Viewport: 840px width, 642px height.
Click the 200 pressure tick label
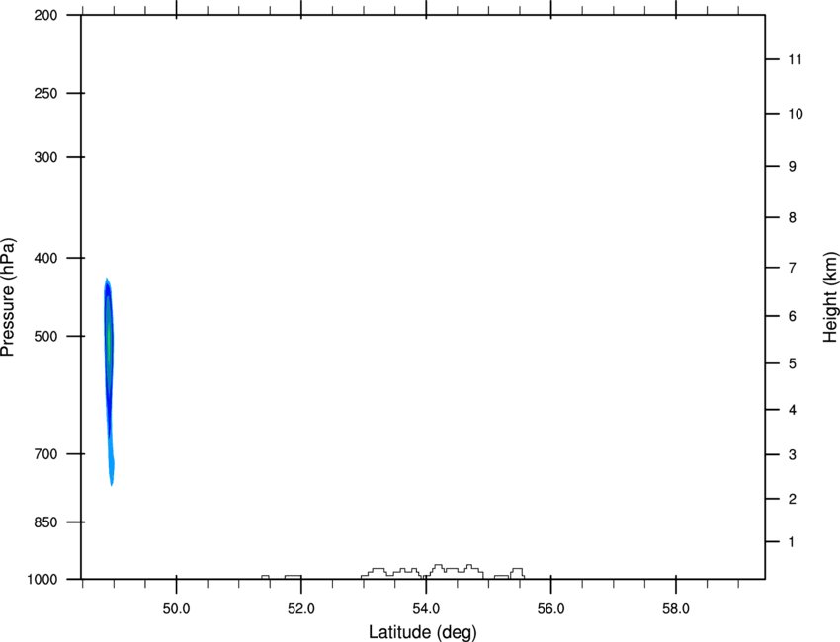point(45,15)
